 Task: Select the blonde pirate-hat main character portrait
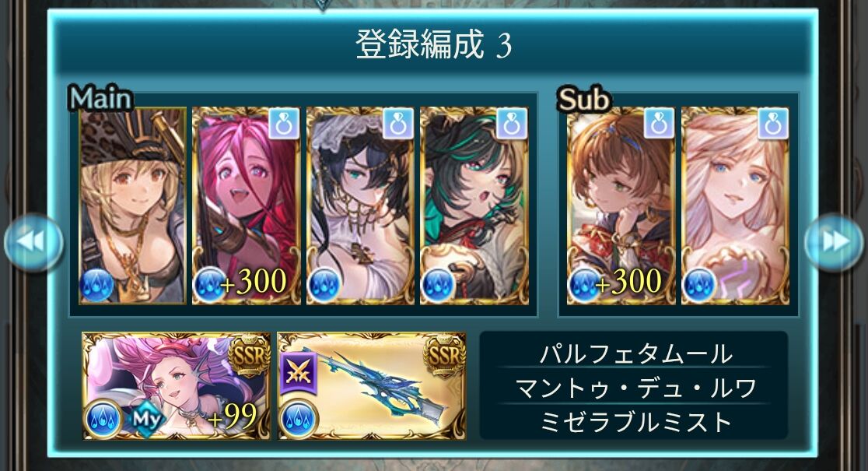133,206
